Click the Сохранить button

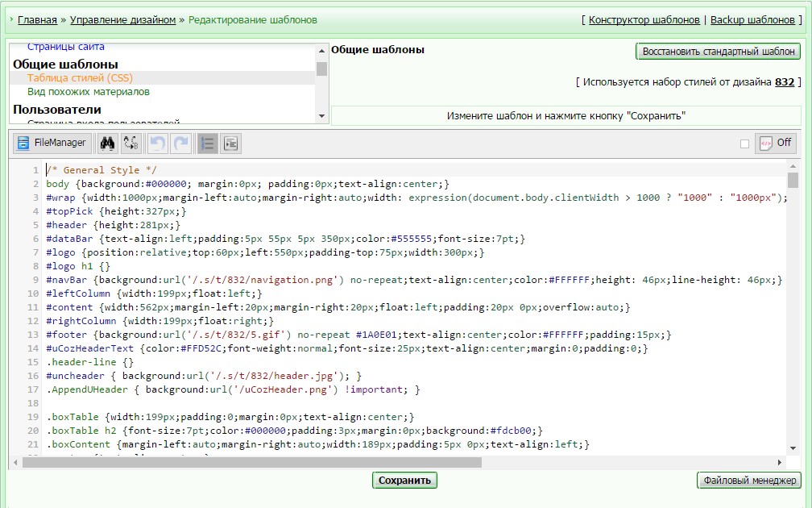pos(404,480)
